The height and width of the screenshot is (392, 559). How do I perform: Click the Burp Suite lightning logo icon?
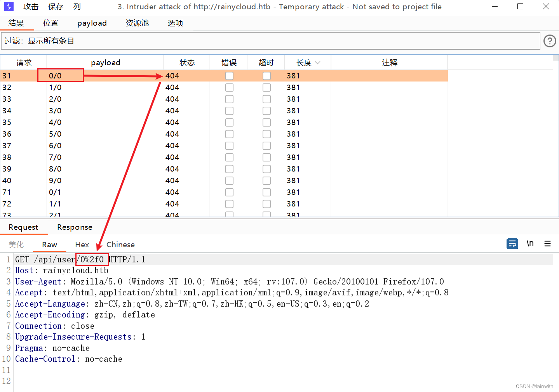pos(9,7)
